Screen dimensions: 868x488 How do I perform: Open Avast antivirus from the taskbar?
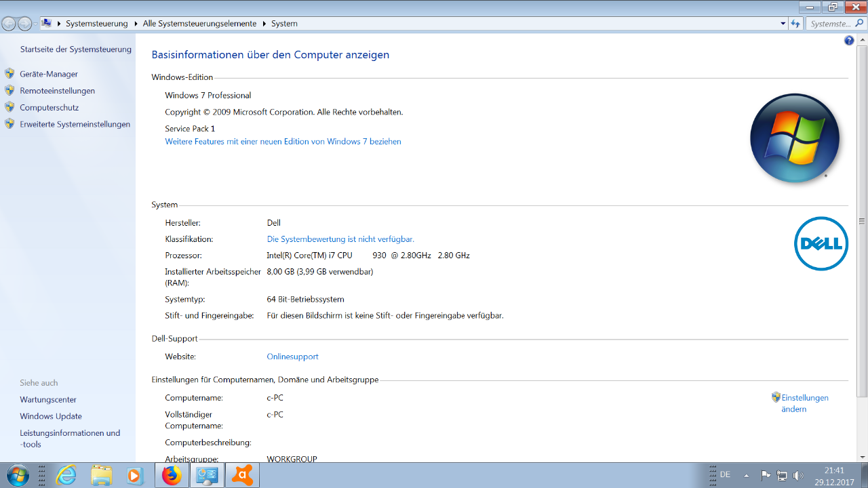[241, 475]
